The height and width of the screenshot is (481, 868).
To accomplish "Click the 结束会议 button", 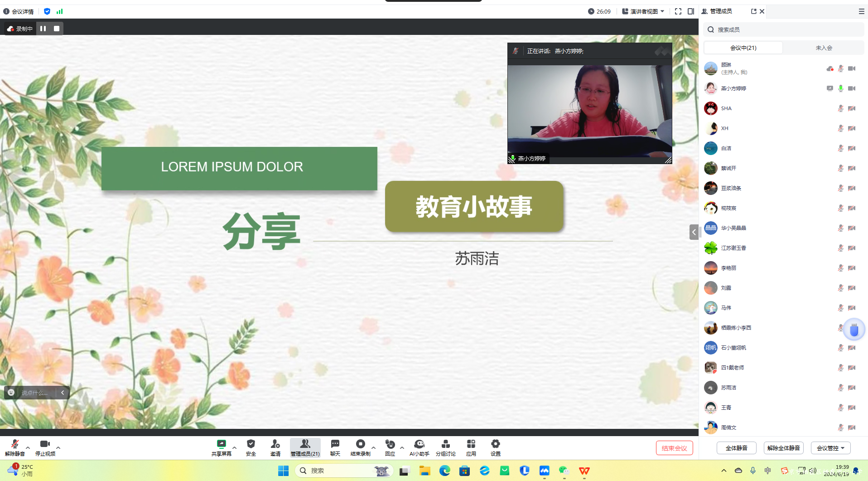I will coord(674,448).
